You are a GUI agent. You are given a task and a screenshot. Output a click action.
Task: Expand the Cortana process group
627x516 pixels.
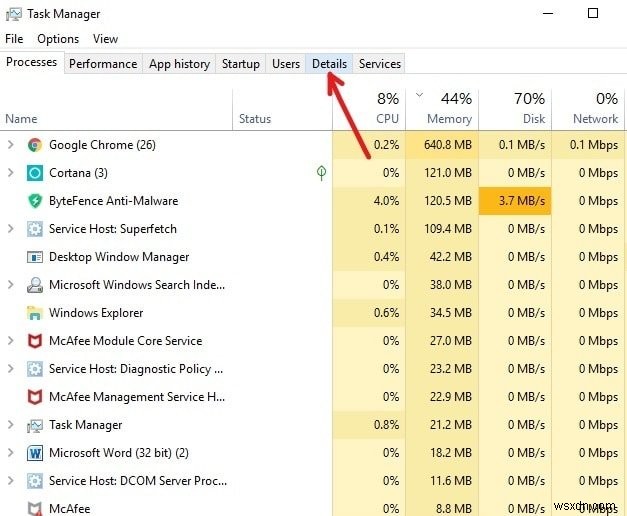[11, 173]
